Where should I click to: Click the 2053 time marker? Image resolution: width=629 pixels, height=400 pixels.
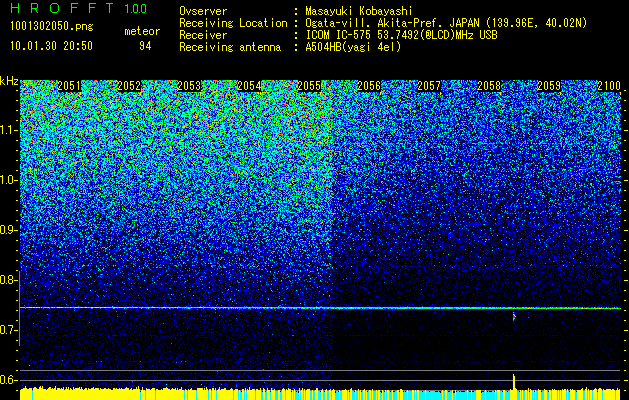pos(189,86)
